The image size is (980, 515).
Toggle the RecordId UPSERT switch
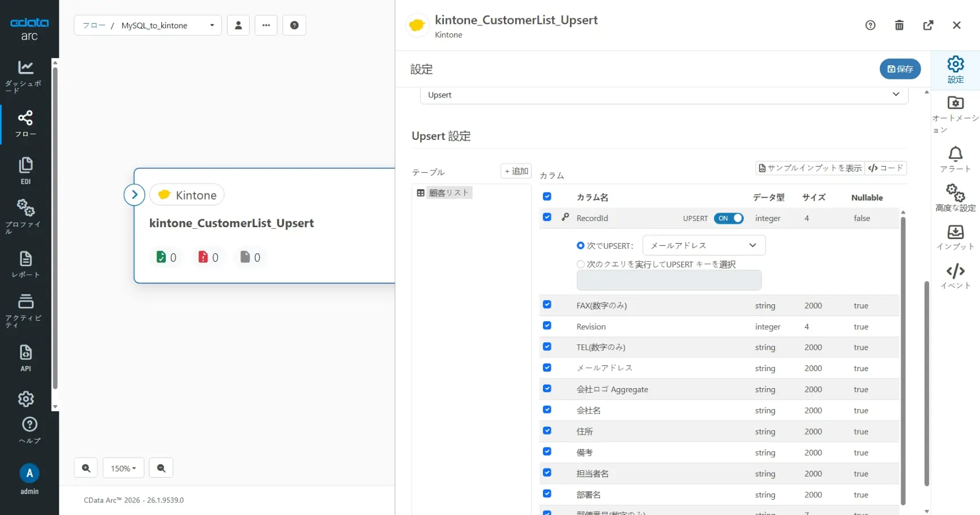[x=729, y=218]
